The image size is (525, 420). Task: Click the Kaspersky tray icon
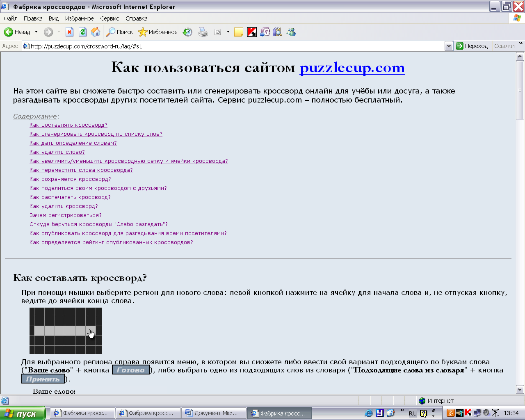[x=468, y=413]
